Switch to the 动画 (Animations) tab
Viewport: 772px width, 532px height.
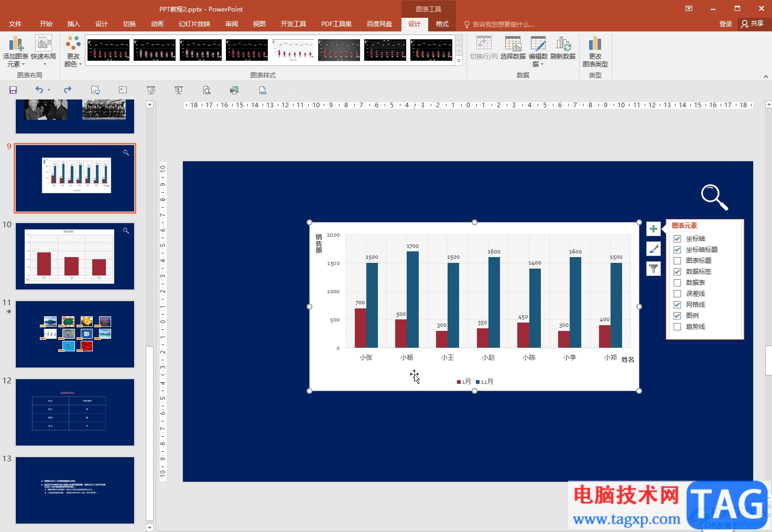coord(157,24)
